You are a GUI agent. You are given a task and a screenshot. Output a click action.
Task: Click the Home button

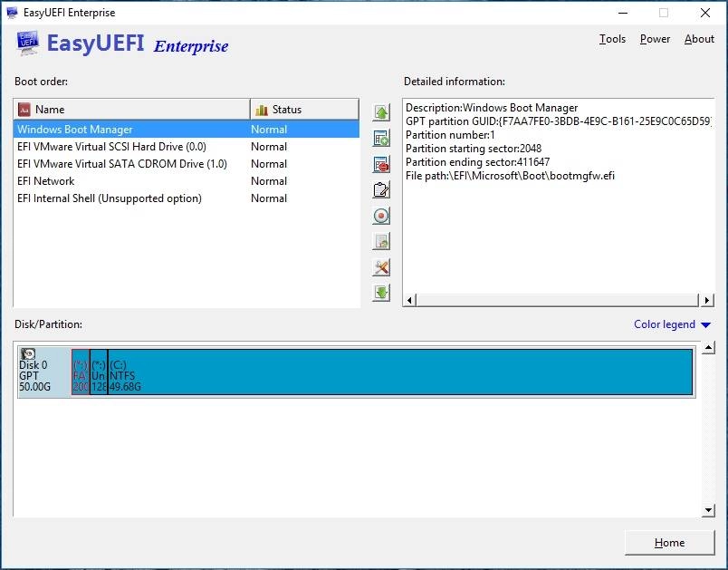pos(669,543)
